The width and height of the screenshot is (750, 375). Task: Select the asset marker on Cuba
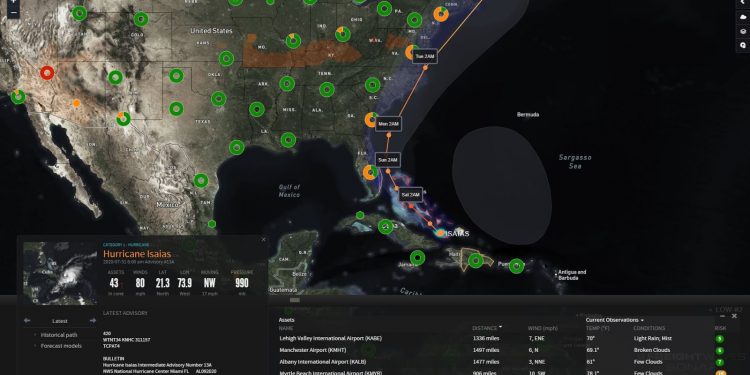point(386,226)
